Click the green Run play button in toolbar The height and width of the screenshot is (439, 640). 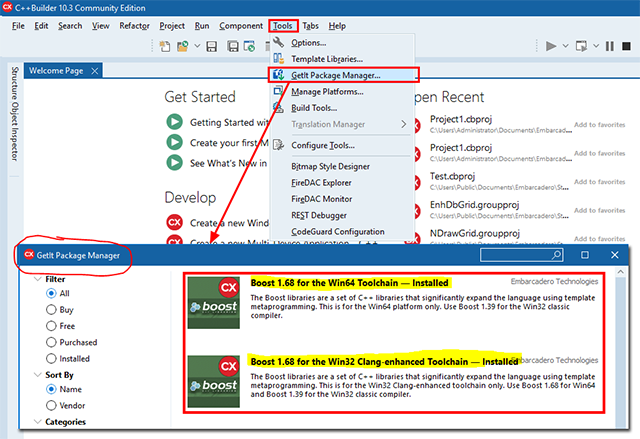point(551,46)
